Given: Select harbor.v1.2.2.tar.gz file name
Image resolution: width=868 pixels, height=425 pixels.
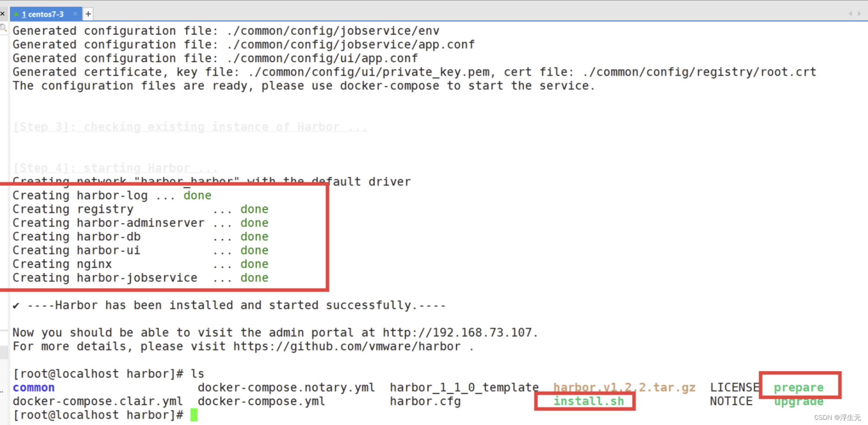Looking at the screenshot, I should 624,388.
